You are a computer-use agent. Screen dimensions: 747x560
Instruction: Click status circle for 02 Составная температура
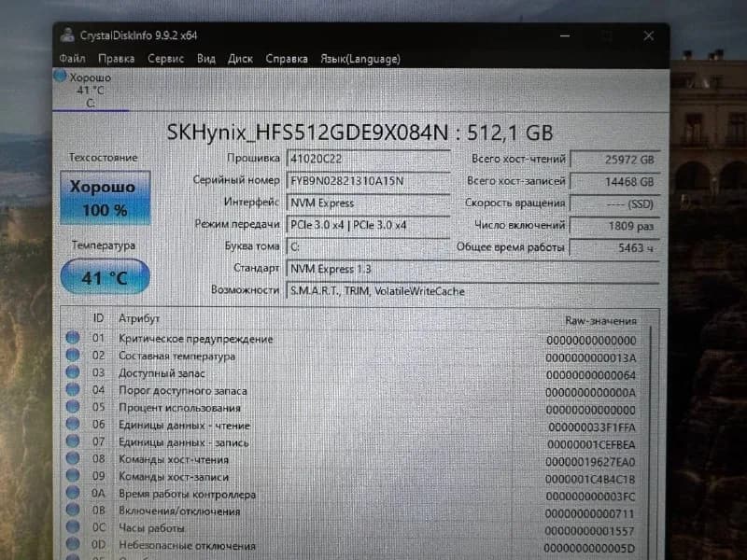pos(73,355)
